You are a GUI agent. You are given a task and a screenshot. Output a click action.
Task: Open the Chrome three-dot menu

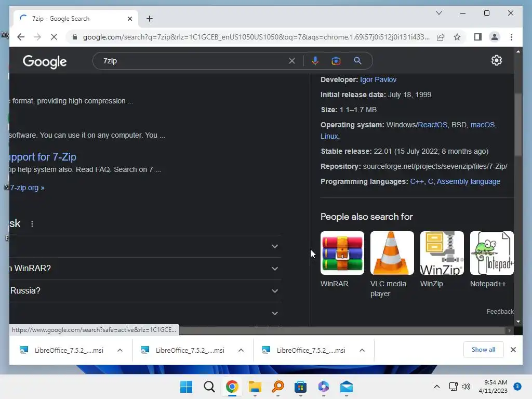[511, 37]
